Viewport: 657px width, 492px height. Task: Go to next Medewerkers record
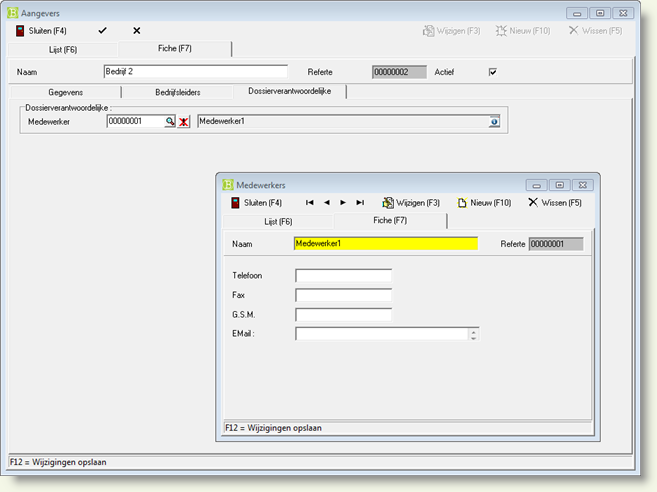(x=343, y=203)
